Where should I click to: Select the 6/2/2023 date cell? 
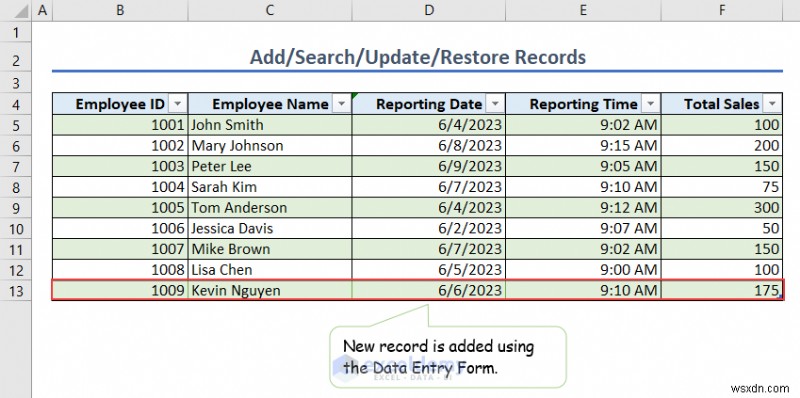(429, 229)
